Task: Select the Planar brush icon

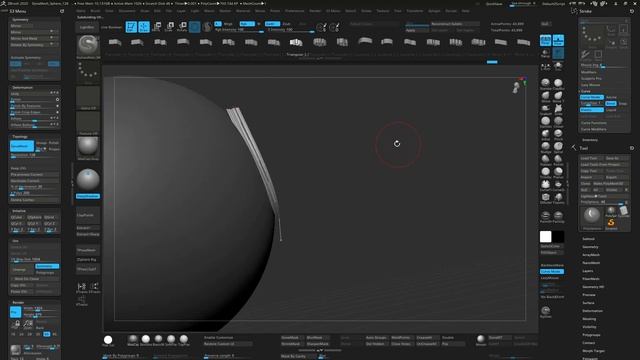Action: tap(558, 172)
